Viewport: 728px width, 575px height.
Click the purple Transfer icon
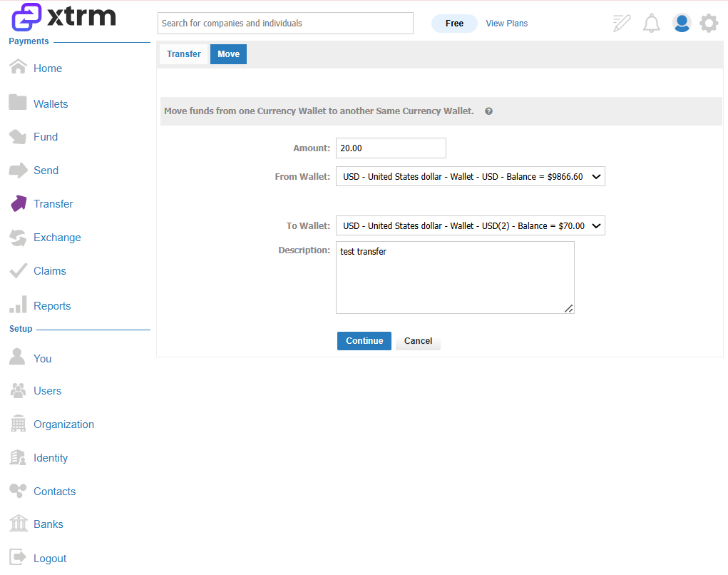tap(19, 203)
